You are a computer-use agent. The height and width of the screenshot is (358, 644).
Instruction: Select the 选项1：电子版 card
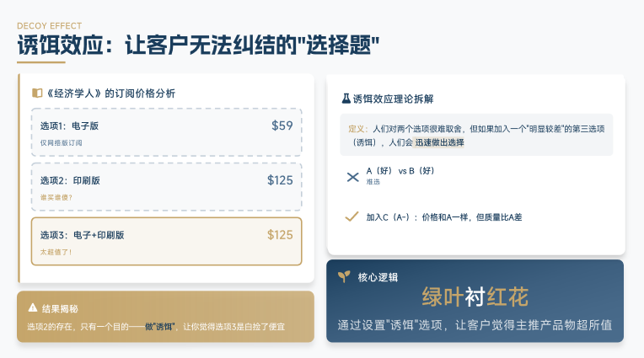tap(166, 132)
